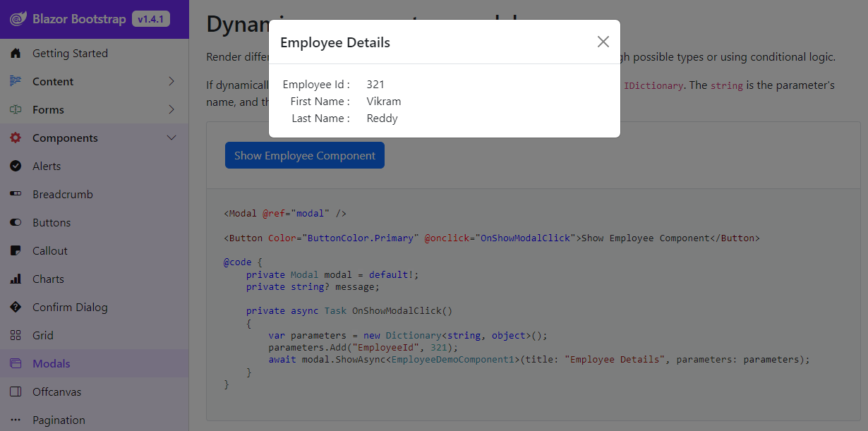Select the Modals sidebar item
This screenshot has width=868, height=431.
coord(94,363)
